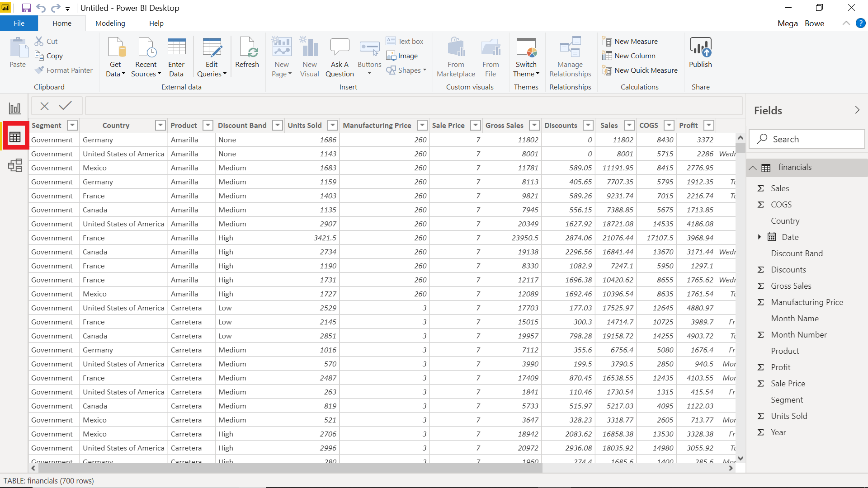Open Buttons insert dropdown
868x488 pixels.
[369, 57]
